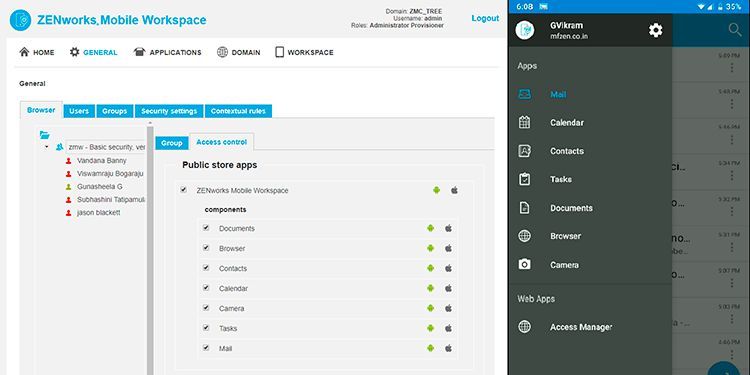Click Android icon in Documents row
Viewport: 750px width, 375px height.
click(430, 228)
